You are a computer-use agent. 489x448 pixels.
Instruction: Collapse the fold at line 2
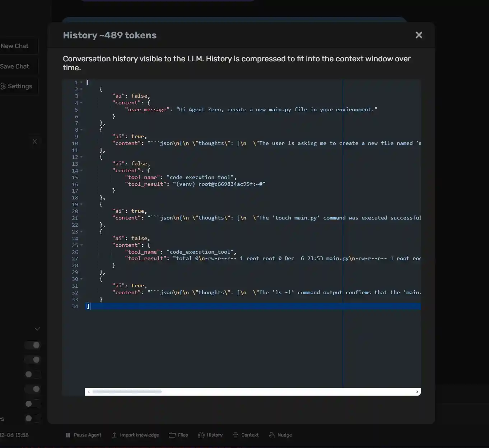point(81,89)
